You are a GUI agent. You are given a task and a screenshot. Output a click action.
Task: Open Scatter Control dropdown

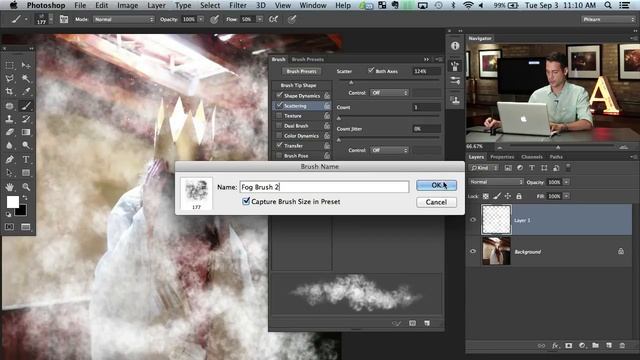389,93
